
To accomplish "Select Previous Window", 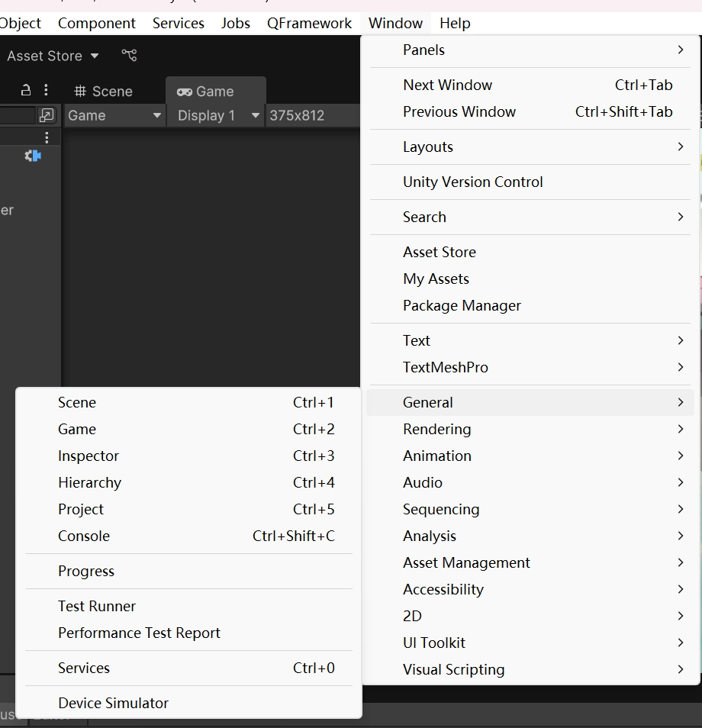I will (x=530, y=112).
